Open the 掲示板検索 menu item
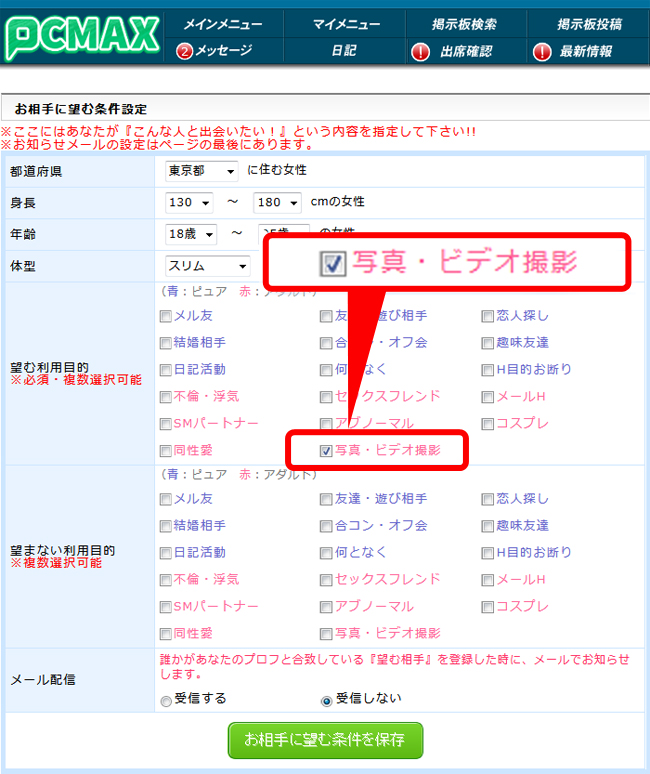 pos(465,24)
